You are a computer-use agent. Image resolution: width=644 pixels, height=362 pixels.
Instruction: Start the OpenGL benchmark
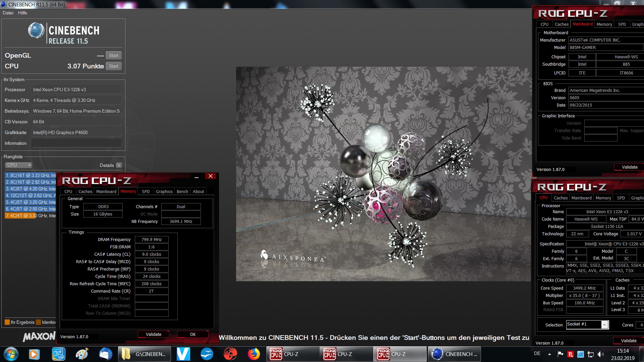(x=114, y=55)
